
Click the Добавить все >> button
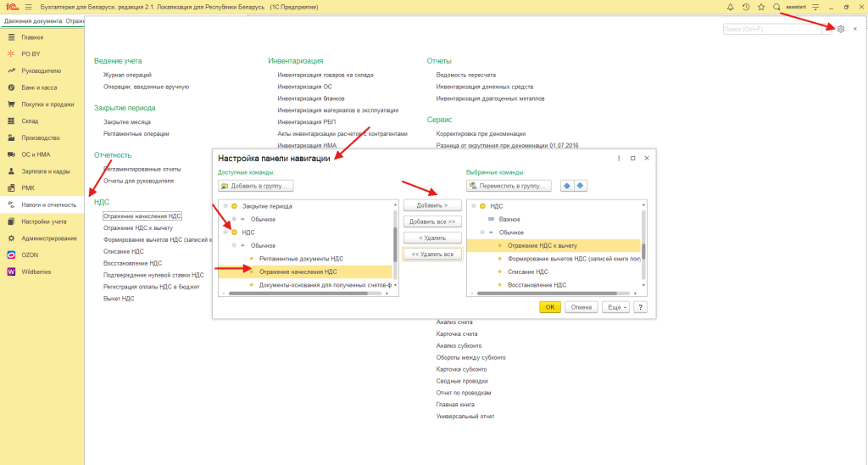432,221
